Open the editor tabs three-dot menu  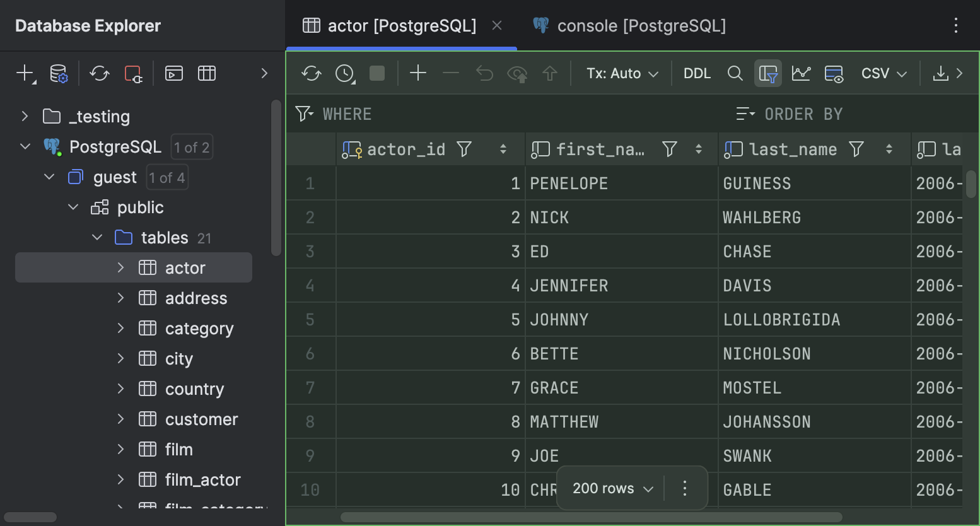pos(956,25)
